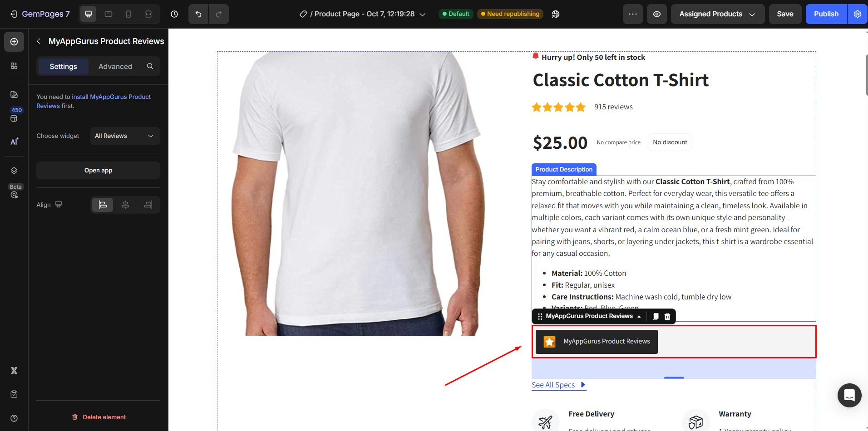Delete element using the toolbar trash icon

(667, 316)
